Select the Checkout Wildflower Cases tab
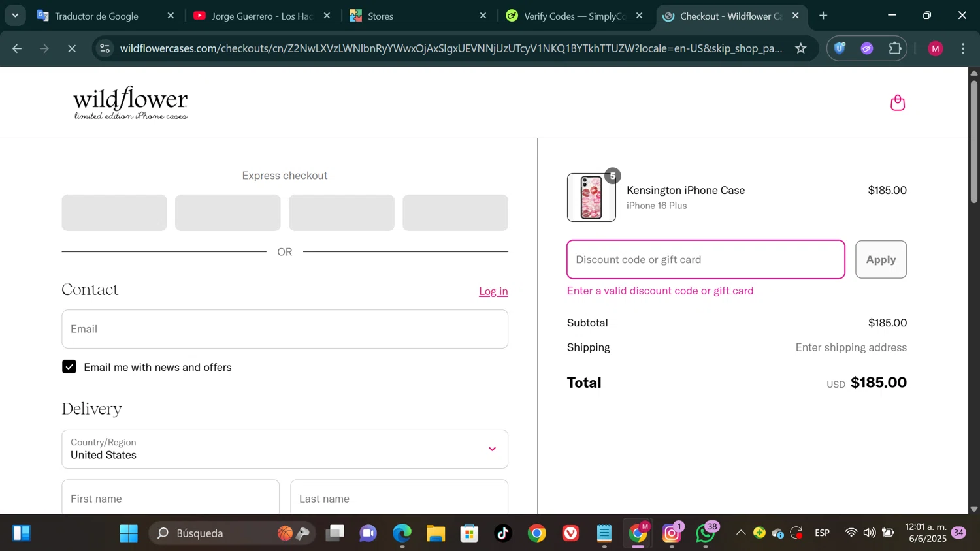The image size is (980, 551). (731, 16)
